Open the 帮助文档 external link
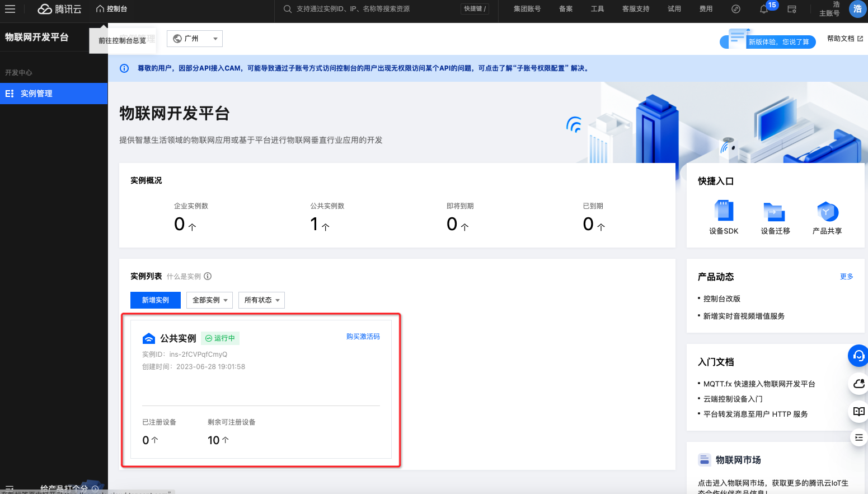 (844, 39)
